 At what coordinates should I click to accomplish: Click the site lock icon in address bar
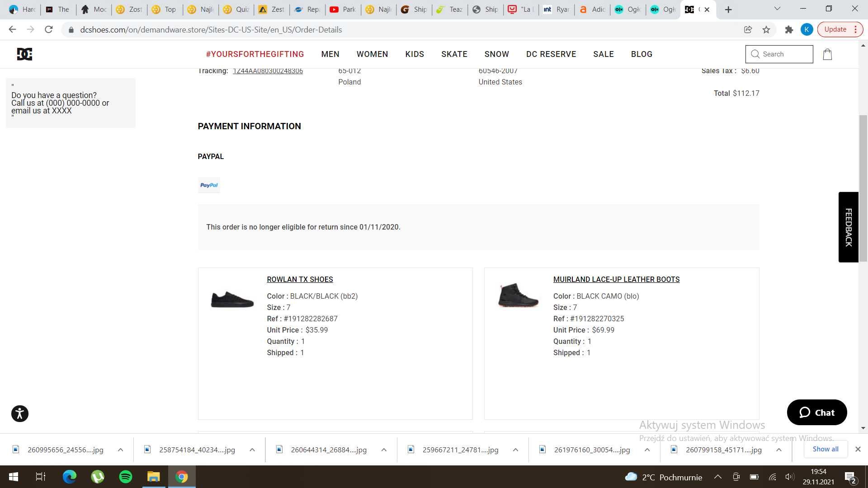(71, 30)
